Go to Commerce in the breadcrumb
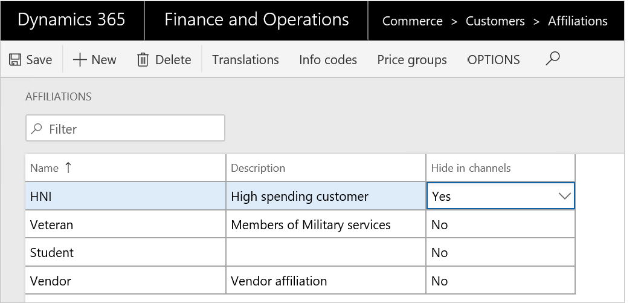The width and height of the screenshot is (644, 303). (413, 21)
